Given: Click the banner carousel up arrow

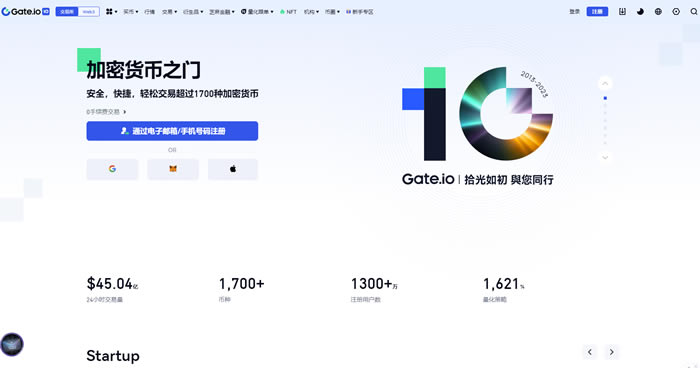Looking at the screenshot, I should [x=605, y=84].
